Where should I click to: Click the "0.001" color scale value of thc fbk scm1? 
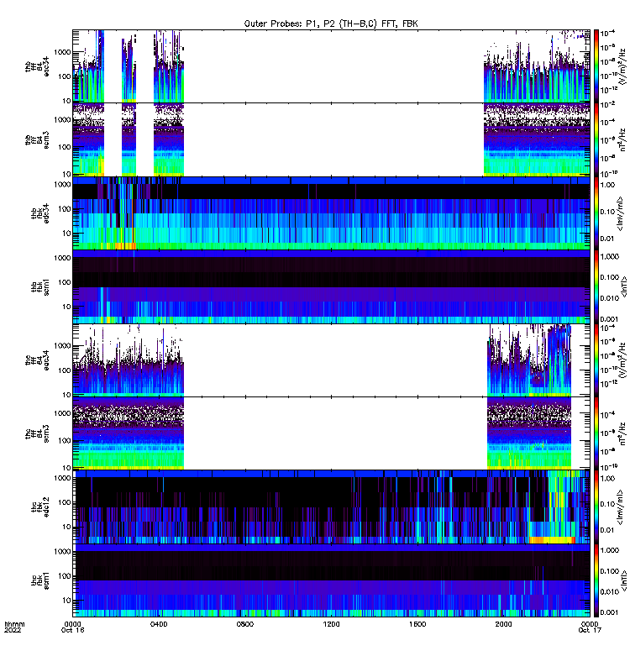point(610,612)
